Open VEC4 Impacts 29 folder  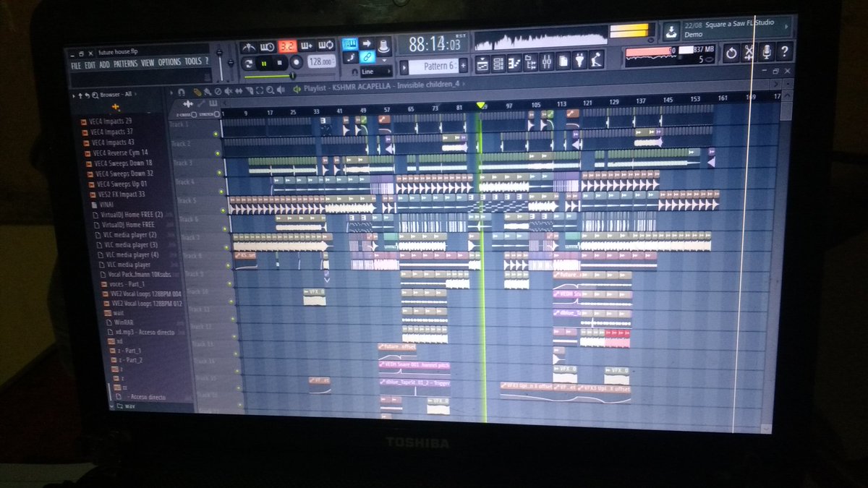[x=107, y=120]
